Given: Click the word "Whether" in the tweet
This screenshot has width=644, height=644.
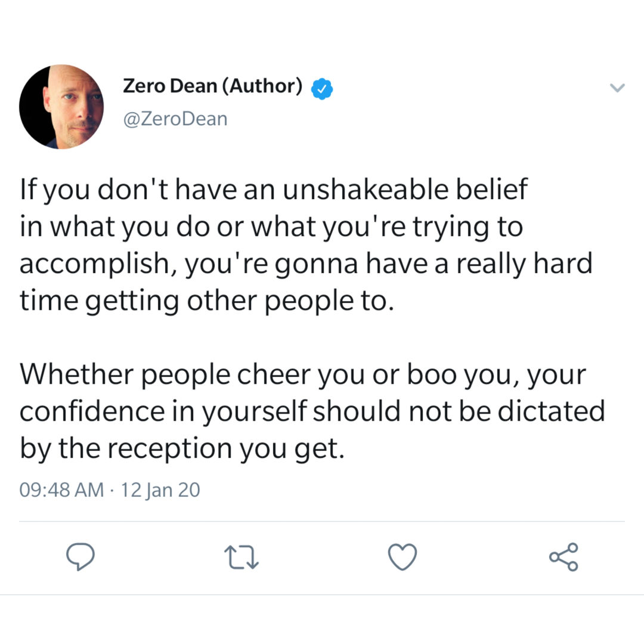Looking at the screenshot, I should (76, 374).
